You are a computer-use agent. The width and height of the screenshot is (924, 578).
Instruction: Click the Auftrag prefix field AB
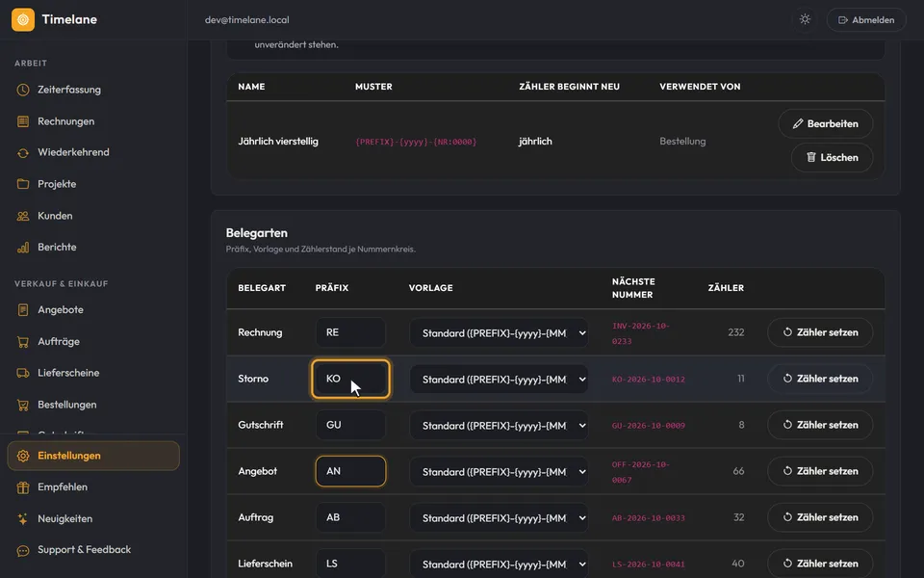pos(350,517)
